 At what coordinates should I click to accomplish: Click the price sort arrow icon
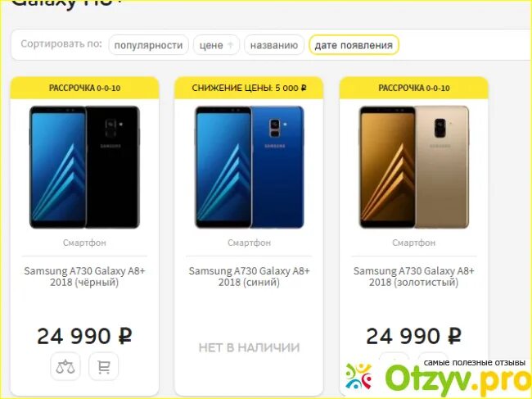[x=230, y=45]
